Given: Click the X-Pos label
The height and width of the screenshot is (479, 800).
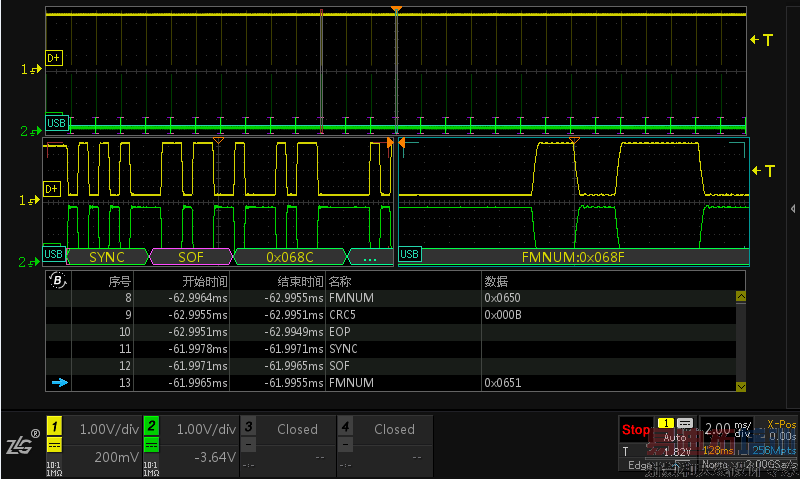Looking at the screenshot, I should (x=782, y=424).
